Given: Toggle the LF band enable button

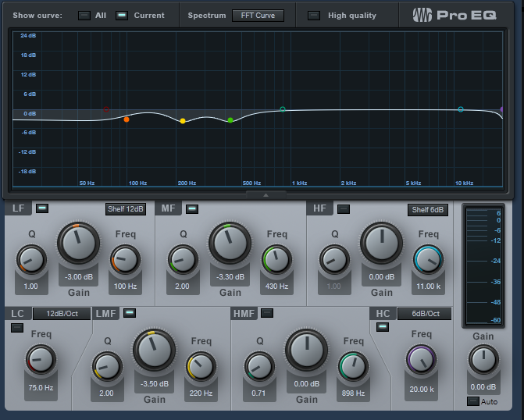Looking at the screenshot, I should tap(42, 208).
